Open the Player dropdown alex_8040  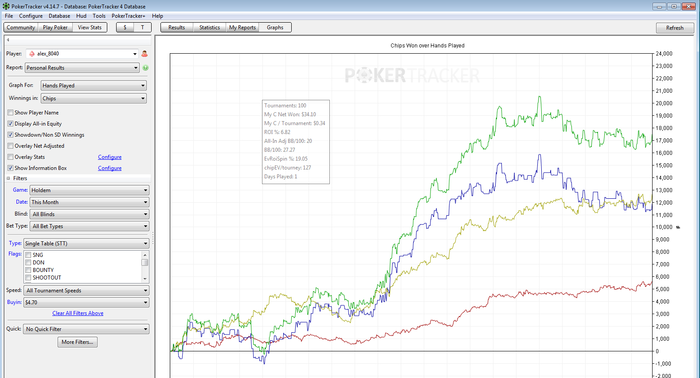82,54
